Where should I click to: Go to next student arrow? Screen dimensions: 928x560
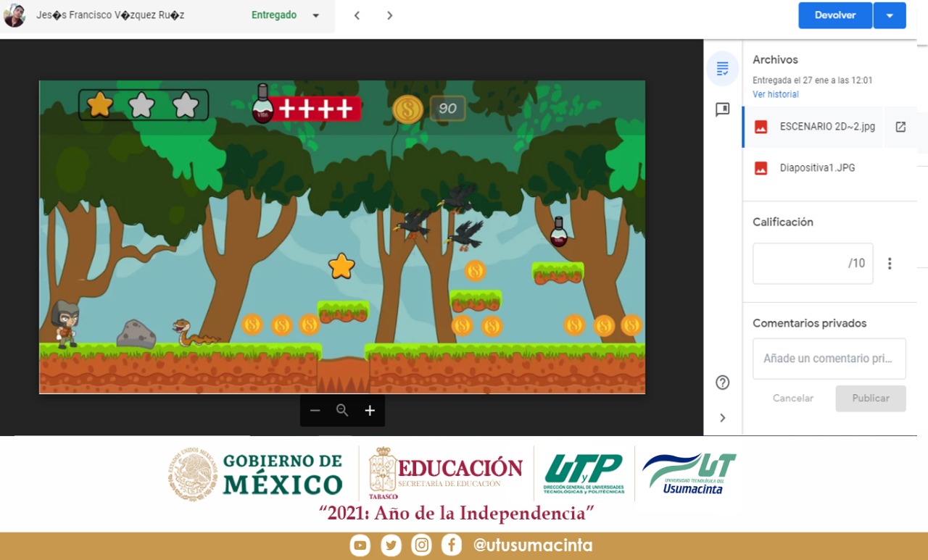click(x=390, y=15)
